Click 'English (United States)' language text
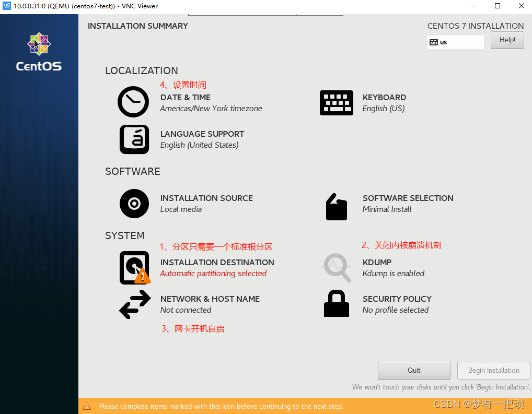532x414 pixels. [200, 145]
